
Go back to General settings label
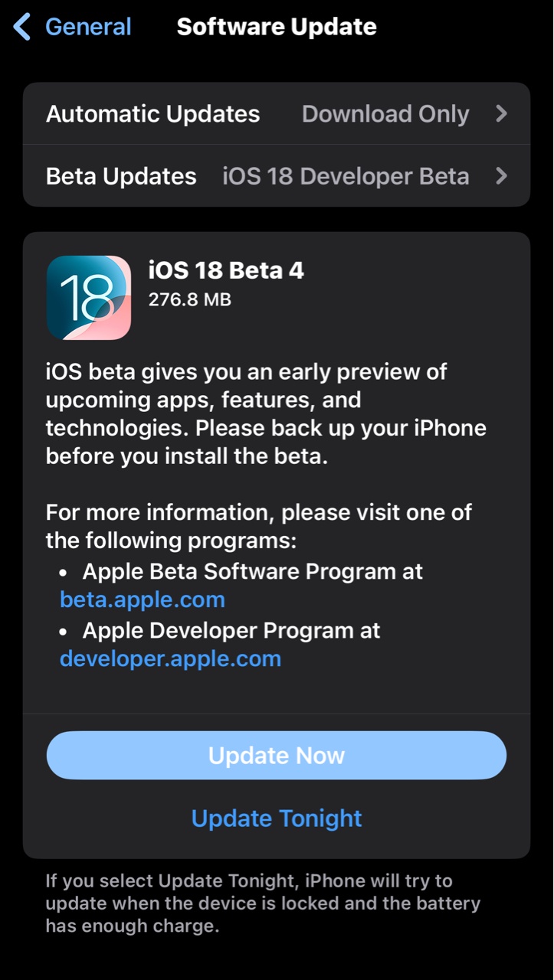coord(88,28)
